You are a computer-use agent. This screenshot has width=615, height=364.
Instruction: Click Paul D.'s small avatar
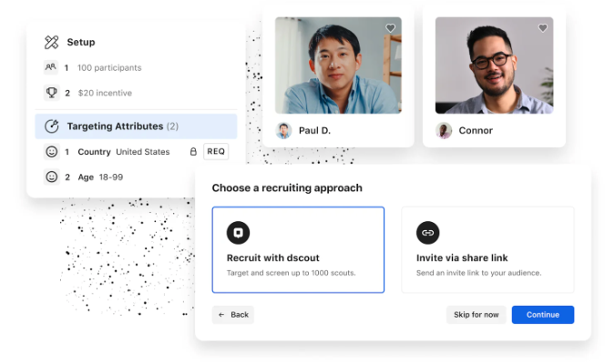click(283, 130)
